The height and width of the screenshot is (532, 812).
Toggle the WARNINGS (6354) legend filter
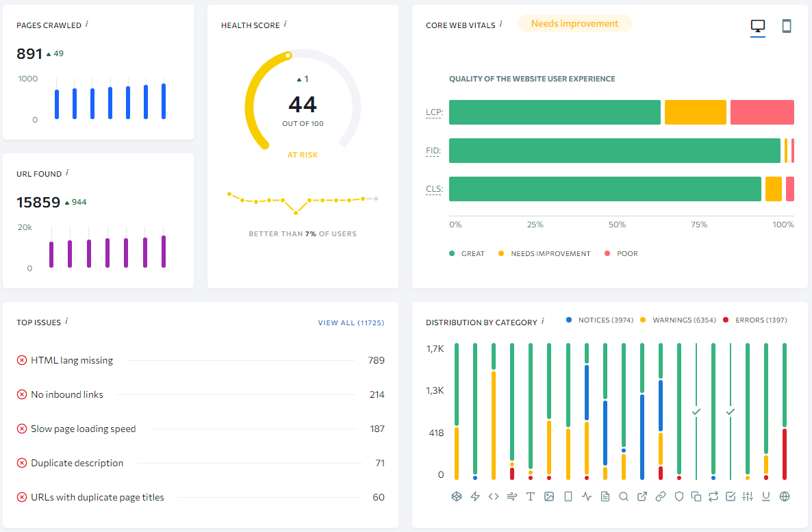coord(678,320)
